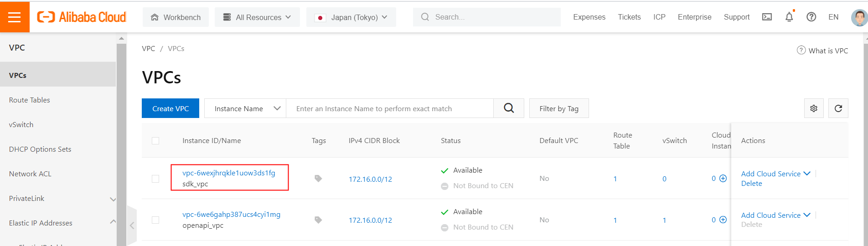The width and height of the screenshot is (868, 246).
Task: Open the vpc-6wexjhrqkle1uow3ds1fg link
Action: [229, 173]
